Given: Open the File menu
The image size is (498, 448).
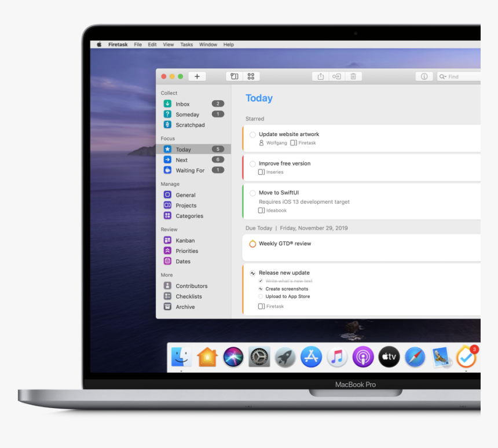Looking at the screenshot, I should tap(138, 45).
